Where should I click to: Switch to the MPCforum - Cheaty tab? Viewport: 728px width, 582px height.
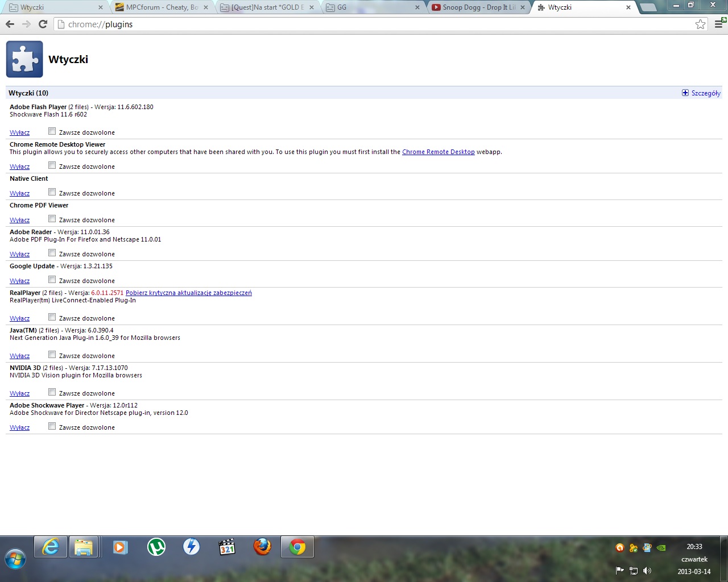pyautogui.click(x=161, y=7)
